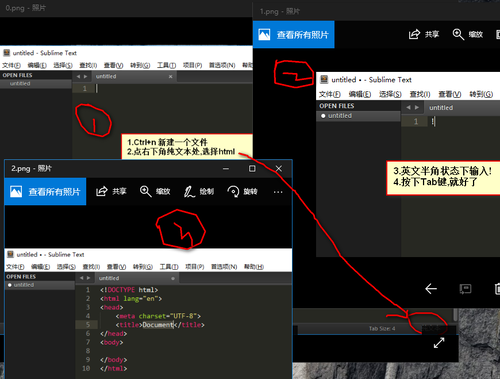This screenshot has height=379, width=500.
Task: Click the left tab-navigation arrow in 2.png Sublime
Action: coord(81,278)
